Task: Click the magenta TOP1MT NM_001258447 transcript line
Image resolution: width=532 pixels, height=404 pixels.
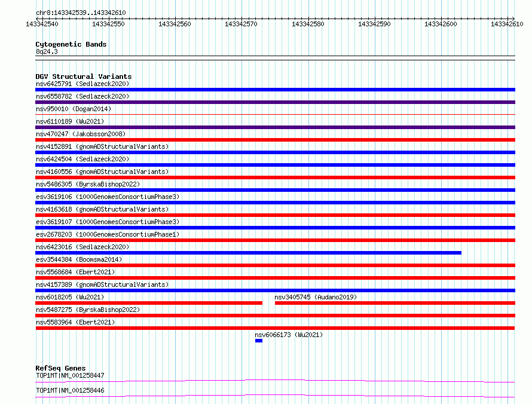Action: [x=275, y=381]
